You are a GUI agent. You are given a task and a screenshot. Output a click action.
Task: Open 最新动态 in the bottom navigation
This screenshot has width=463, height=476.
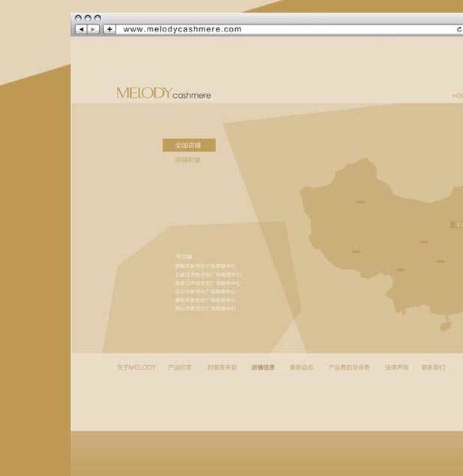pos(301,367)
